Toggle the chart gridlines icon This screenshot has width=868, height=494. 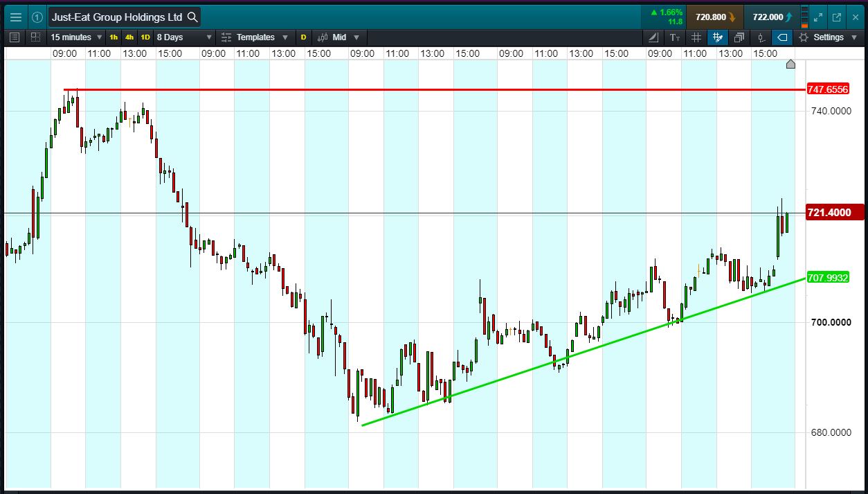(x=696, y=37)
